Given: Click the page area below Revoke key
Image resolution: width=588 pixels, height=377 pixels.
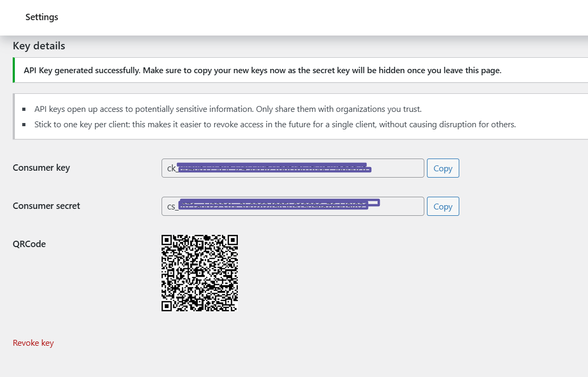Looking at the screenshot, I should (x=212, y=363).
